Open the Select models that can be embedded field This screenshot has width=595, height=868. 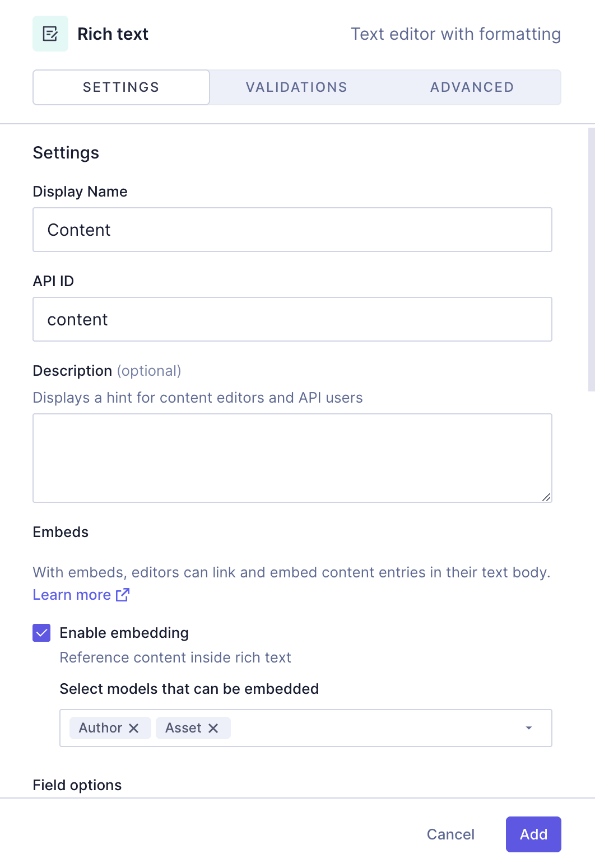coord(364,728)
